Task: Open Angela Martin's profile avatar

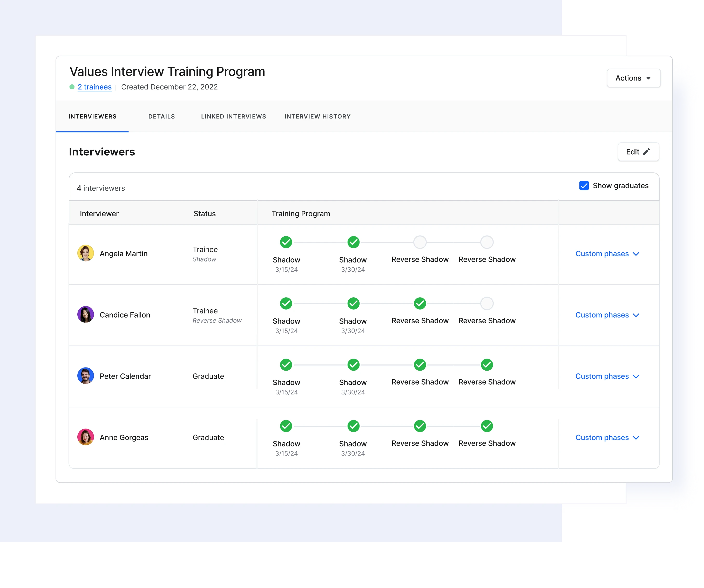Action: 85,253
